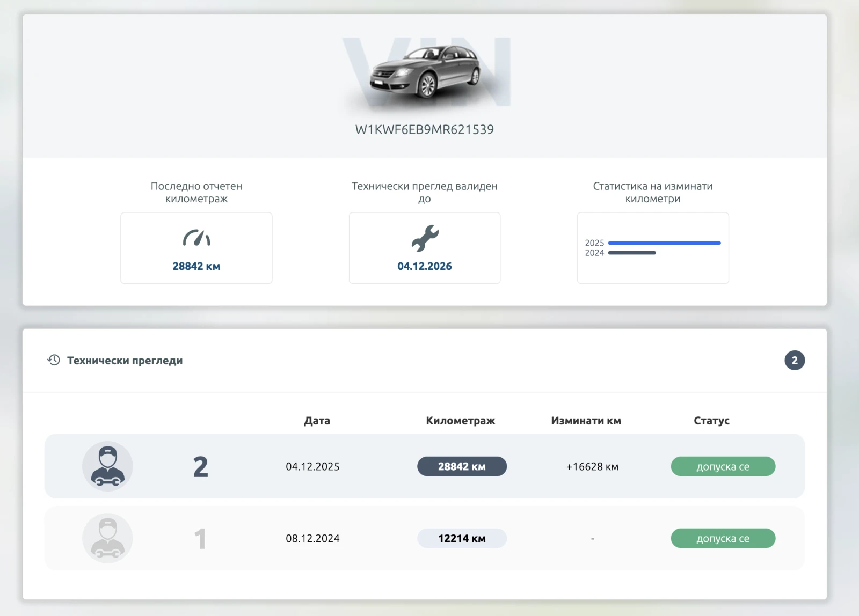Click the speedometer icon above 28842 км
The width and height of the screenshot is (859, 616).
tap(196, 238)
